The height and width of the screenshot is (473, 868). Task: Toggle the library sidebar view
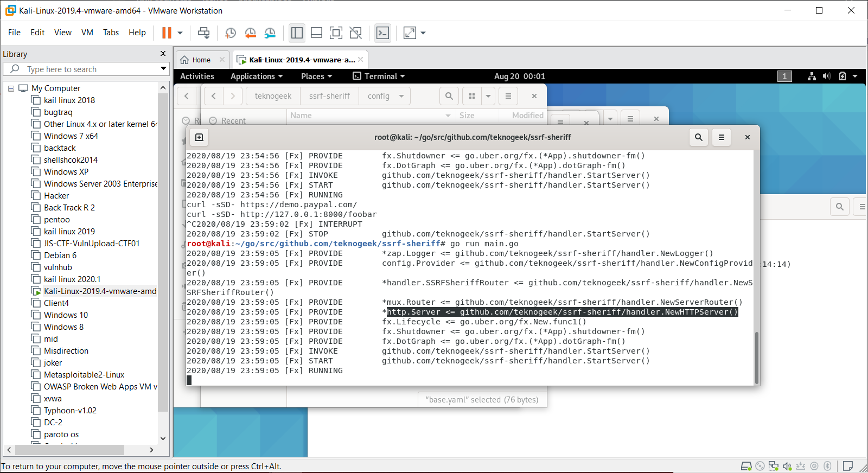point(297,33)
